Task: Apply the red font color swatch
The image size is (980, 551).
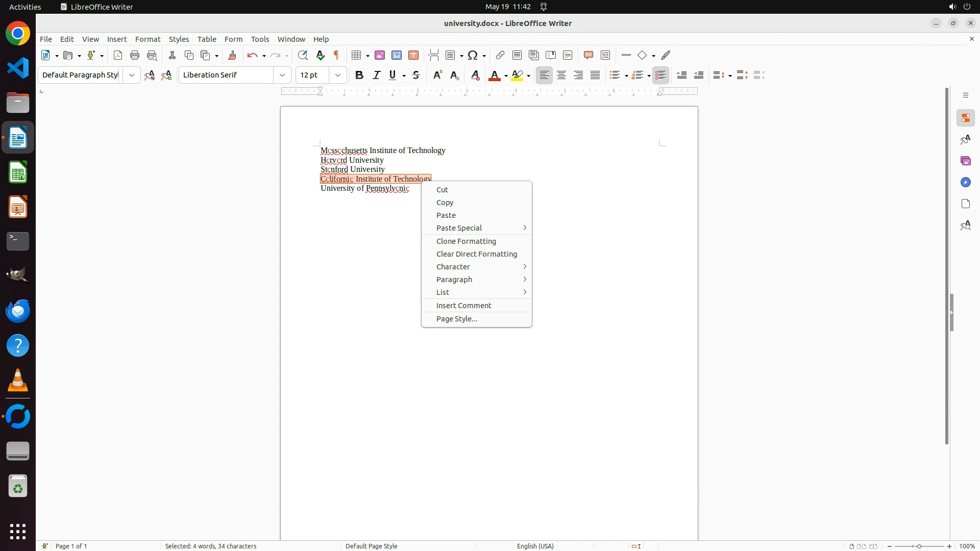Action: [494, 75]
